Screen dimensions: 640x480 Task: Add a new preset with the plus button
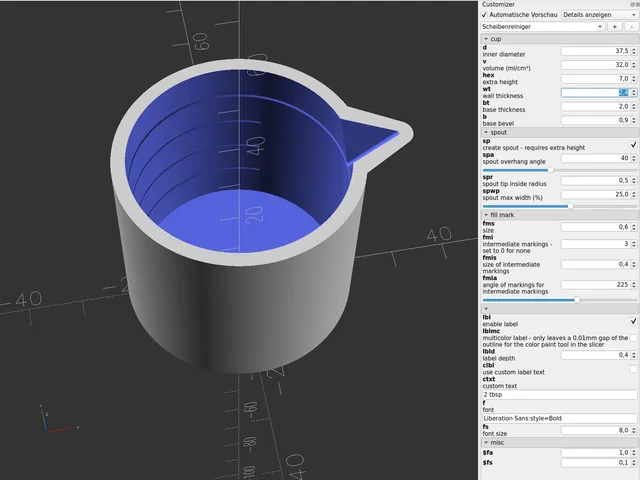point(615,27)
